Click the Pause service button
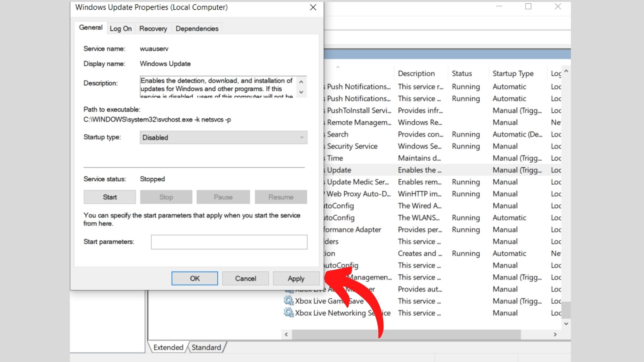 tap(223, 197)
